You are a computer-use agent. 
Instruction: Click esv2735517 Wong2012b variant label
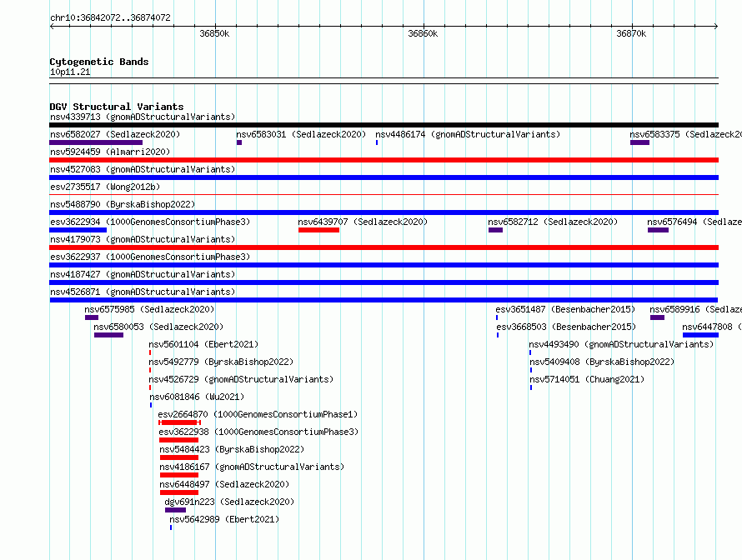pyautogui.click(x=105, y=187)
